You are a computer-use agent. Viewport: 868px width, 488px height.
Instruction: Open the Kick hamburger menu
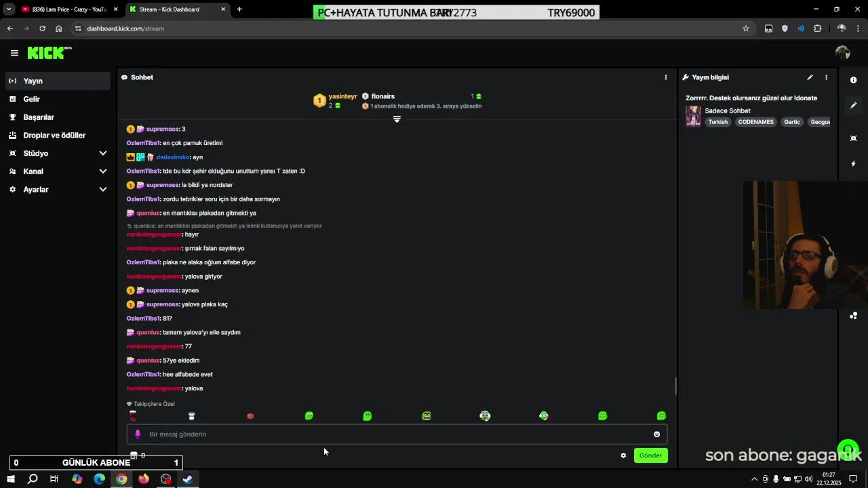click(x=14, y=53)
